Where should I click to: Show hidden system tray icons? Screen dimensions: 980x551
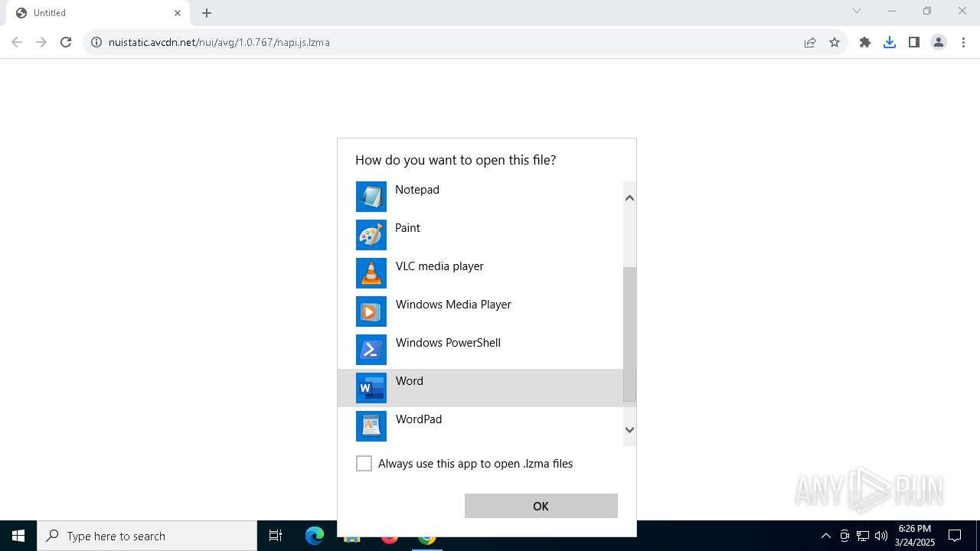click(x=825, y=536)
